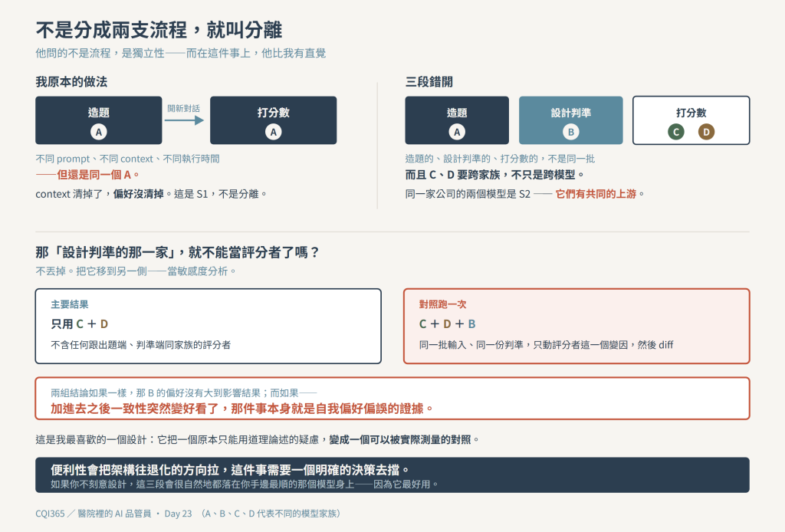This screenshot has width=785, height=532.
Task: Click text 不含任何跟出題端、判準端同家族的評分者
Action: tap(141, 345)
